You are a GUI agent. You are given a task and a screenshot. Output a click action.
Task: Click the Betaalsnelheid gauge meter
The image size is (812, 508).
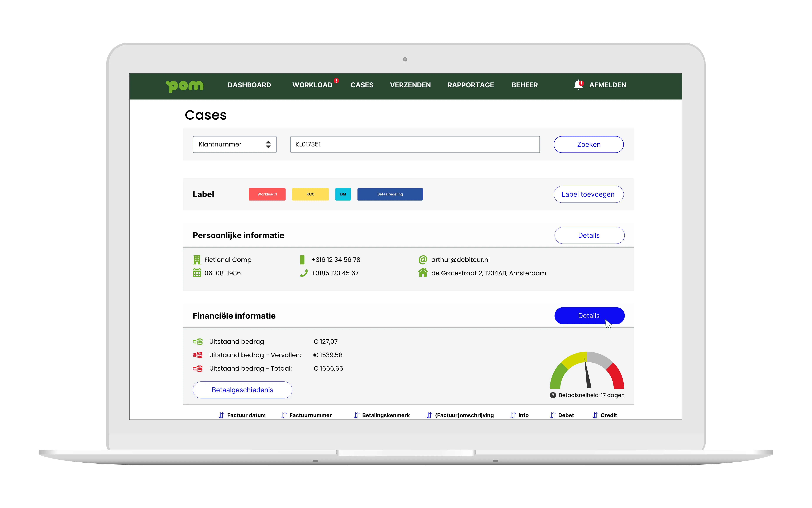pyautogui.click(x=587, y=370)
